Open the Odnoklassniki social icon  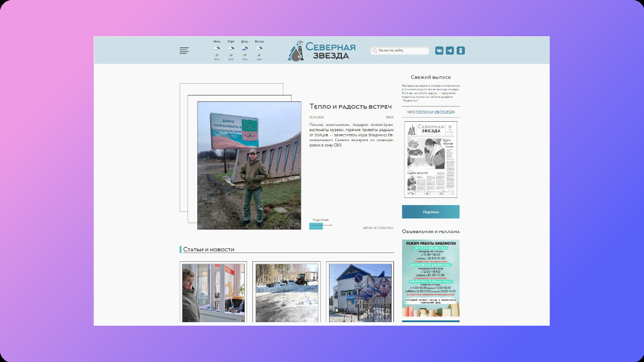[x=460, y=50]
